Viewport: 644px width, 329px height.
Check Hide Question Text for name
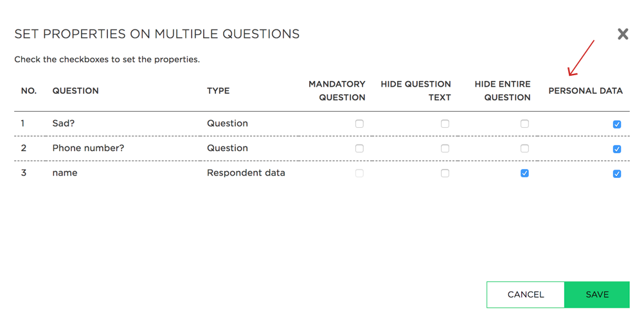point(445,173)
